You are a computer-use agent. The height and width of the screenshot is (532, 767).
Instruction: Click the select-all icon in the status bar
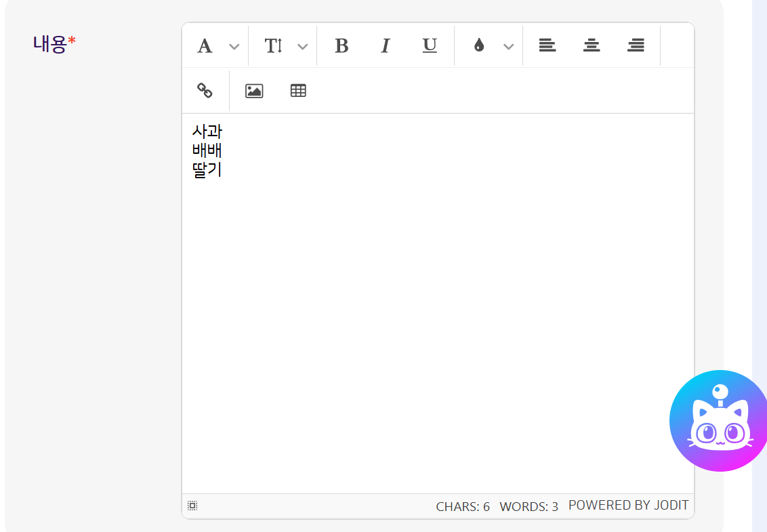(x=192, y=506)
